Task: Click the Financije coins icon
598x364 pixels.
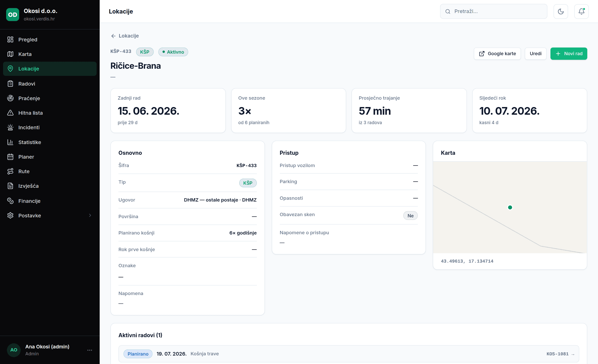Action: click(10, 201)
